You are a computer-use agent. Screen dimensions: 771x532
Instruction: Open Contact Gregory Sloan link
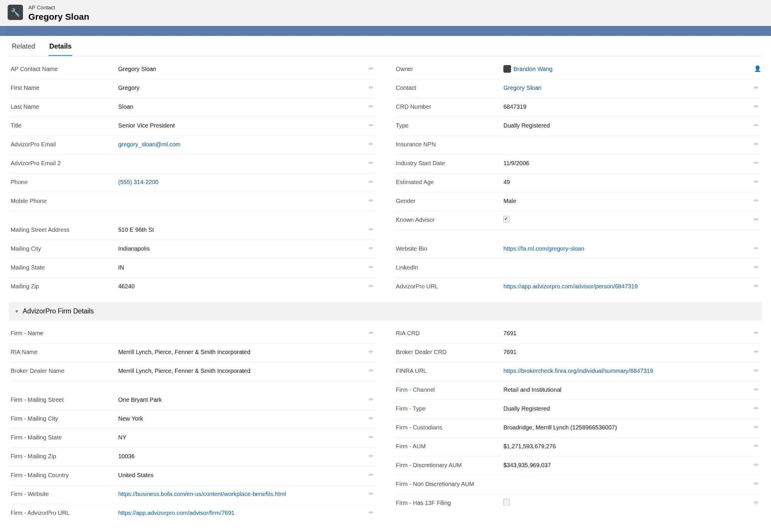pyautogui.click(x=522, y=88)
